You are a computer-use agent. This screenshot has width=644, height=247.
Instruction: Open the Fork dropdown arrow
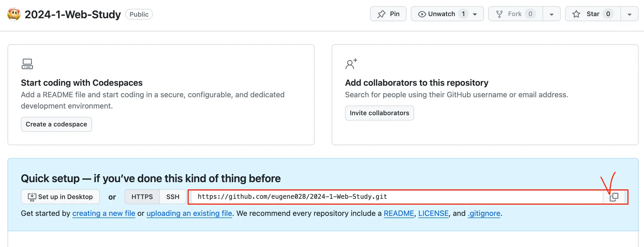tap(552, 14)
